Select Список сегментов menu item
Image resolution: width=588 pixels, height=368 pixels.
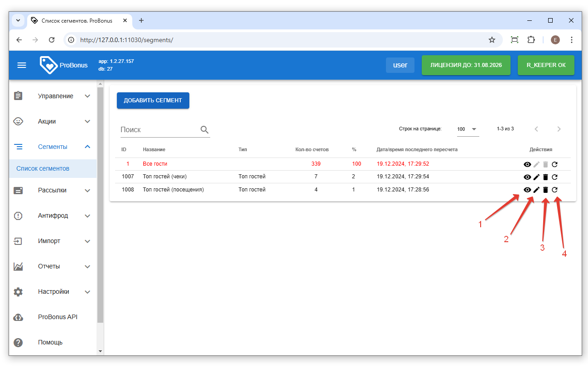[53, 168]
